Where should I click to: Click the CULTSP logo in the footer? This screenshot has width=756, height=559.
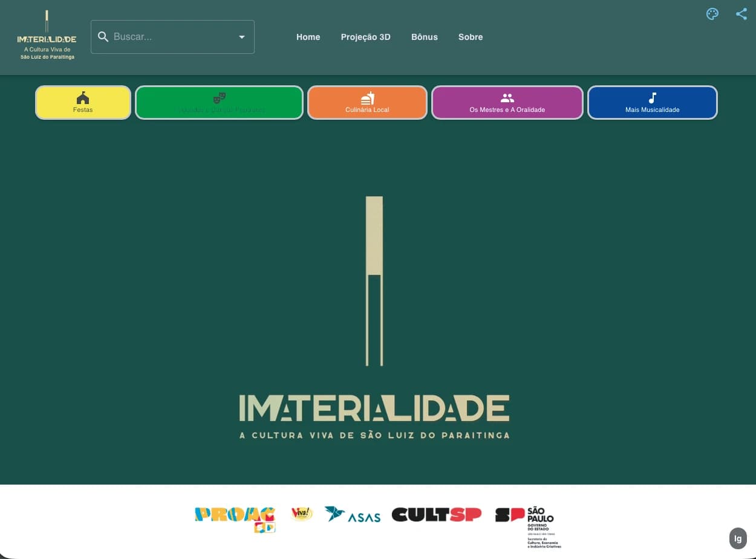click(437, 515)
